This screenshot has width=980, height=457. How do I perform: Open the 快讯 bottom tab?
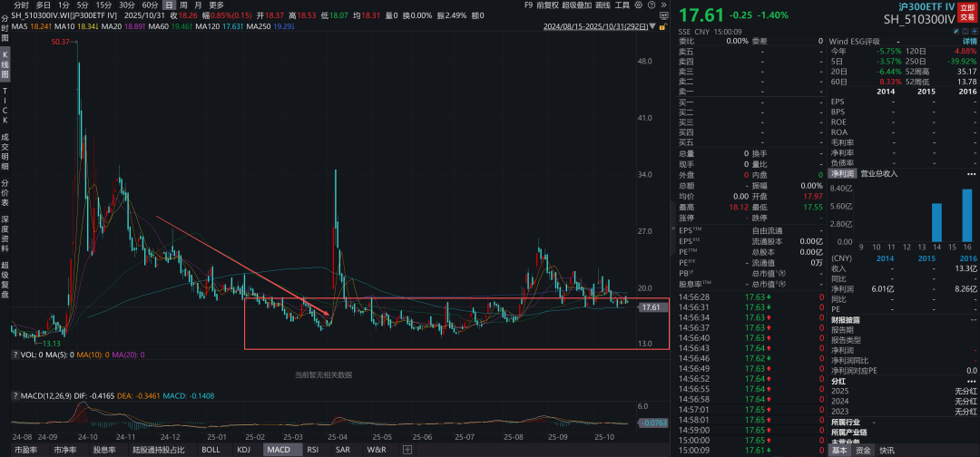[887, 450]
